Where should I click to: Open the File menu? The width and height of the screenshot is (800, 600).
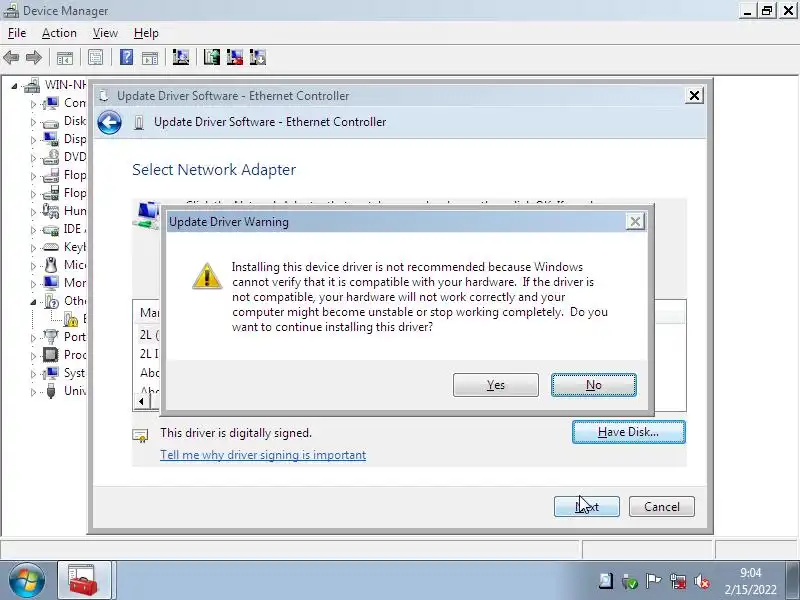coord(17,33)
